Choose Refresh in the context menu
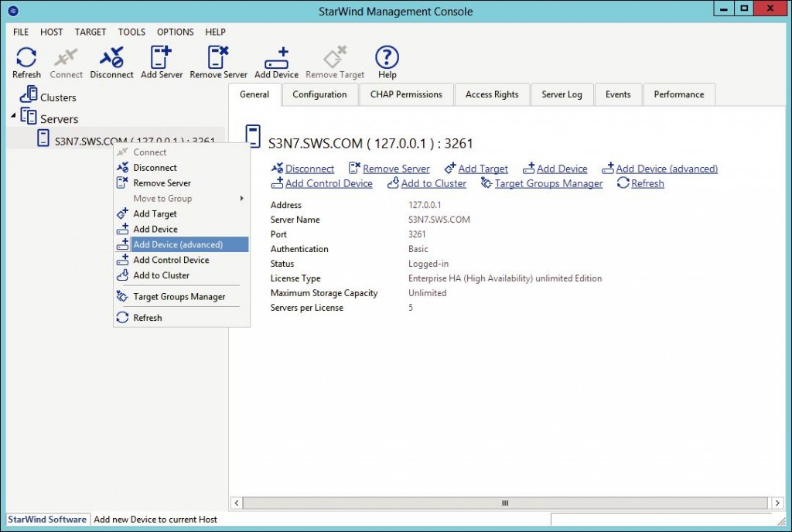Viewport: 792px width, 532px height. coord(182,318)
